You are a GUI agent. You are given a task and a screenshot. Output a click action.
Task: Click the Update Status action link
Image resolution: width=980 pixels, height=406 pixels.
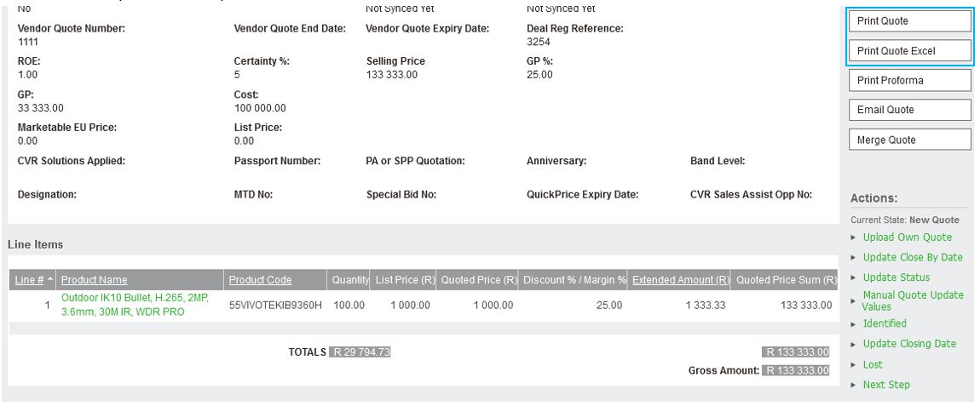896,277
